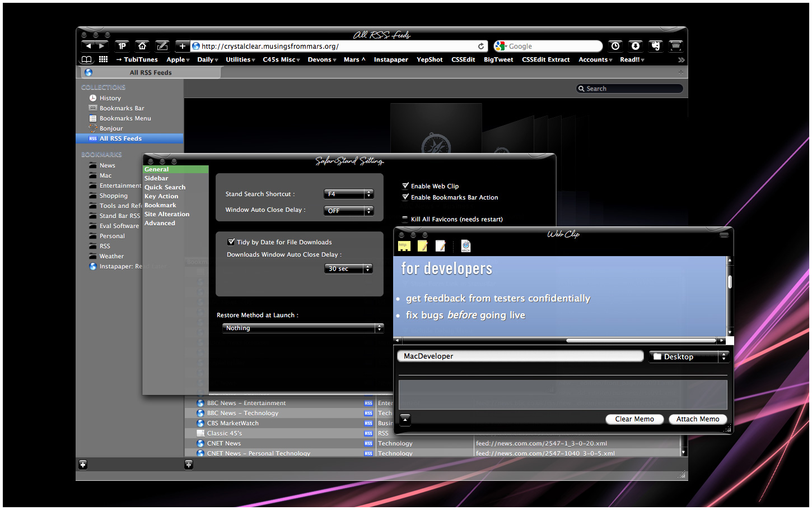Click the printer icon in Safari toolbar

click(676, 46)
